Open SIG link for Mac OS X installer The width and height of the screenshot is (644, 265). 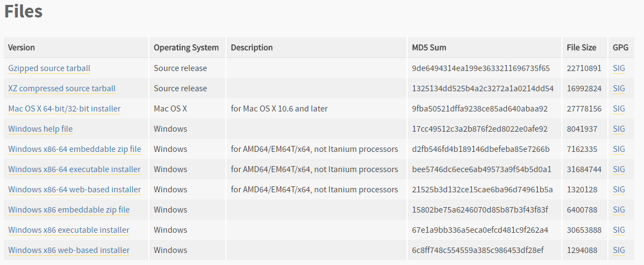[x=618, y=109]
